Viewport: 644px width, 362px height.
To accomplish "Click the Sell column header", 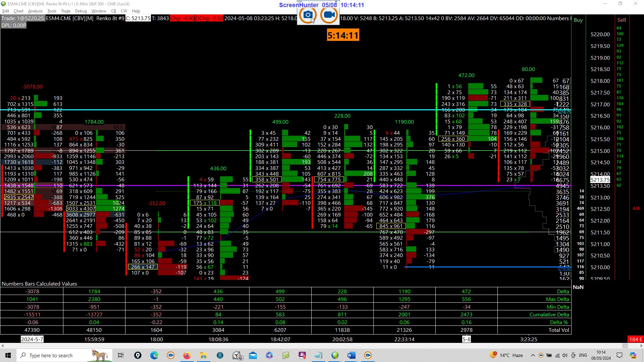I will 622,20.
